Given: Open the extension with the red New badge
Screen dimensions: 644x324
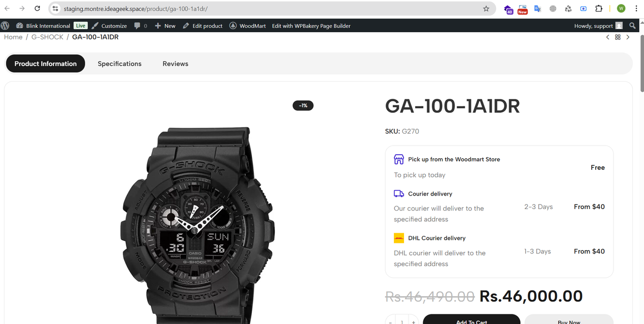Looking at the screenshot, I should pyautogui.click(x=523, y=9).
